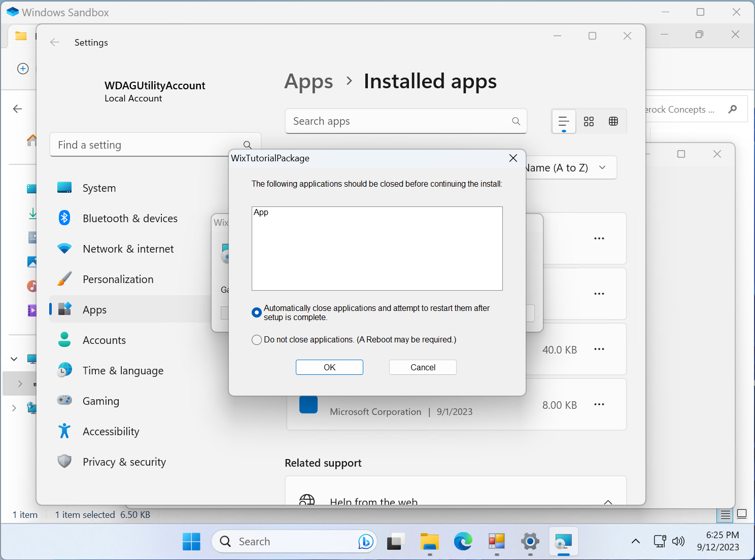Click OK in the WixTutorialPackage dialog
The width and height of the screenshot is (755, 560).
pyautogui.click(x=329, y=367)
